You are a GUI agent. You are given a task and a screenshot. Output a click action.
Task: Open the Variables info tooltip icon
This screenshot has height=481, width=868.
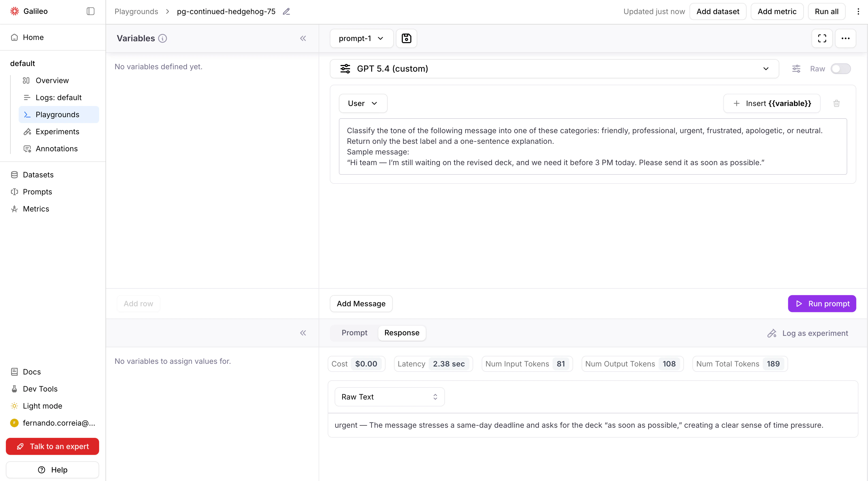[x=163, y=38]
